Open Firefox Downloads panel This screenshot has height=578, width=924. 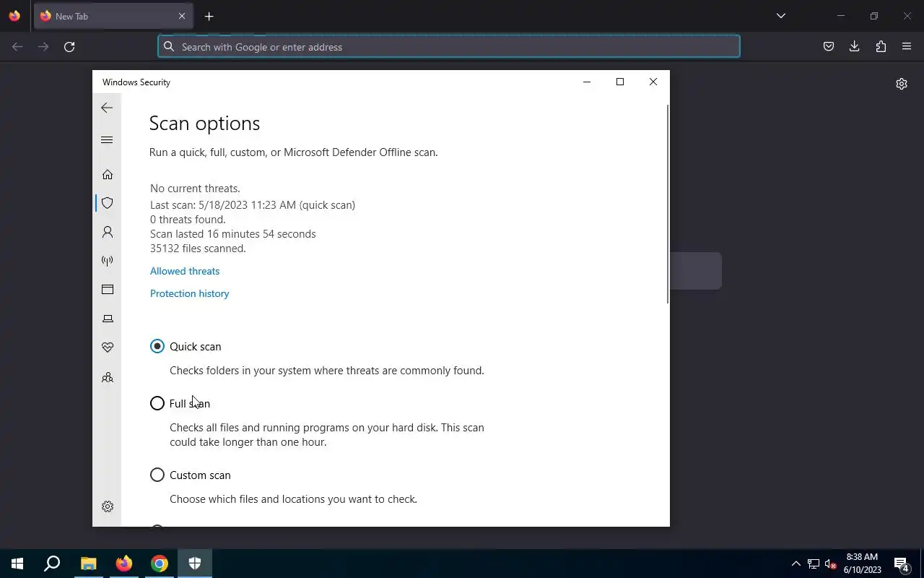(855, 47)
